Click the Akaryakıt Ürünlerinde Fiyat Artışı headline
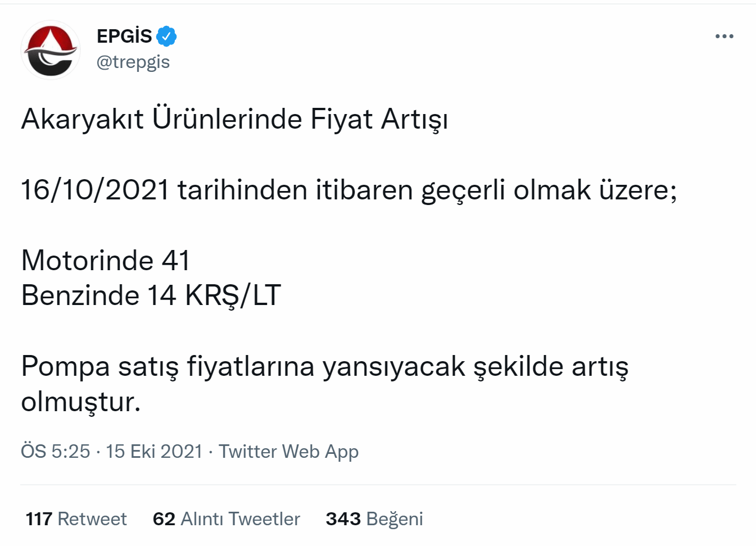Image resolution: width=756 pixels, height=546 pixels. point(234,119)
